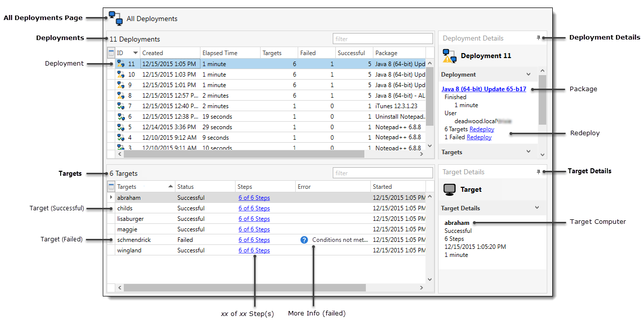Open the Java 8 (64-bit) Update 65-b17 package link
Viewport: 644px width, 323px height.
484,89
